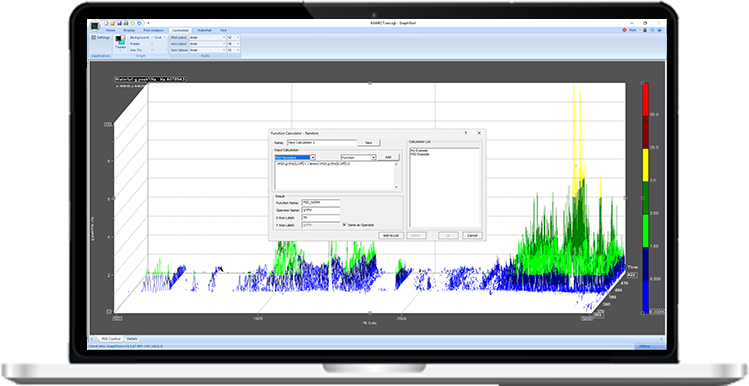
Task: Switch to the Plot Analysis ribbon tab
Action: [x=153, y=30]
